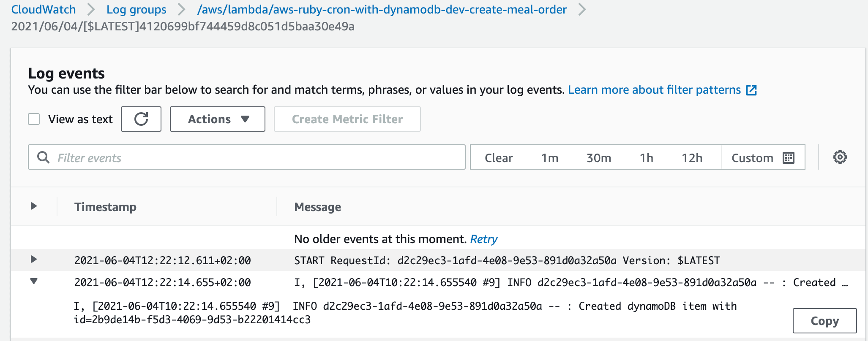Copy the expanded log message
The width and height of the screenshot is (868, 341).
click(x=824, y=321)
